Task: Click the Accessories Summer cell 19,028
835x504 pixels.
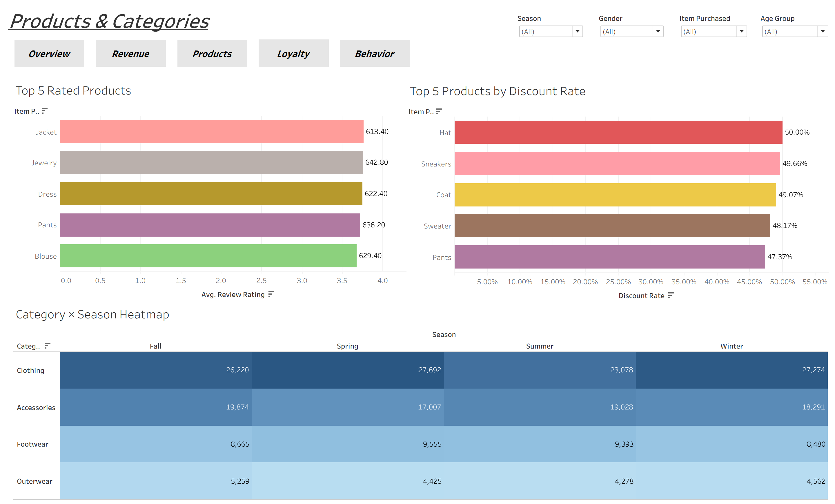Action: click(540, 407)
